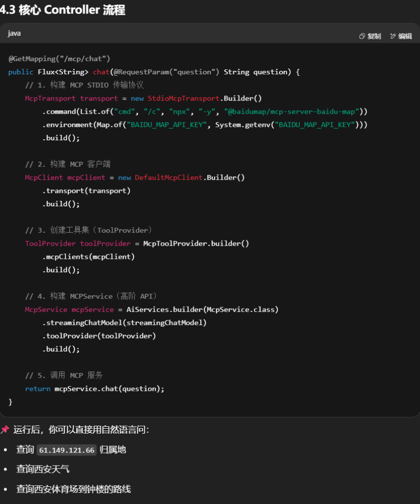The image size is (420, 504).
Task: Click the .streamingChatModel(streamingChatModel) line
Action: point(124,322)
